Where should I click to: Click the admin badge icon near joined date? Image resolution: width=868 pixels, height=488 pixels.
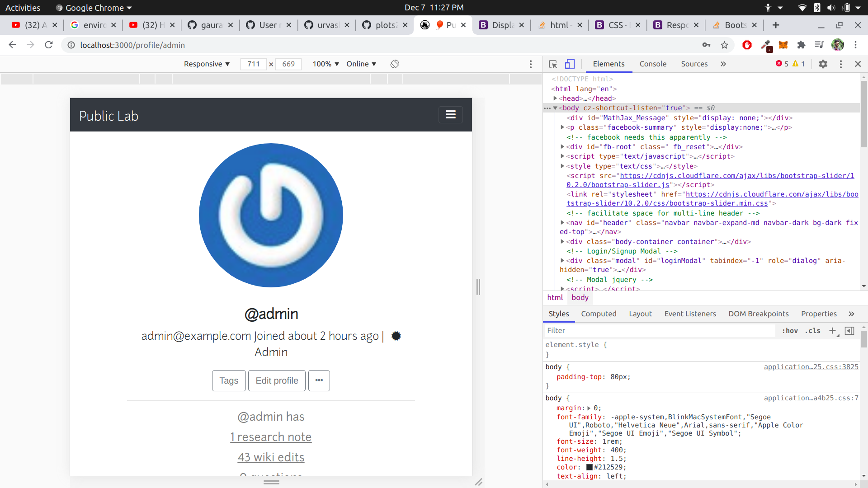tap(396, 336)
